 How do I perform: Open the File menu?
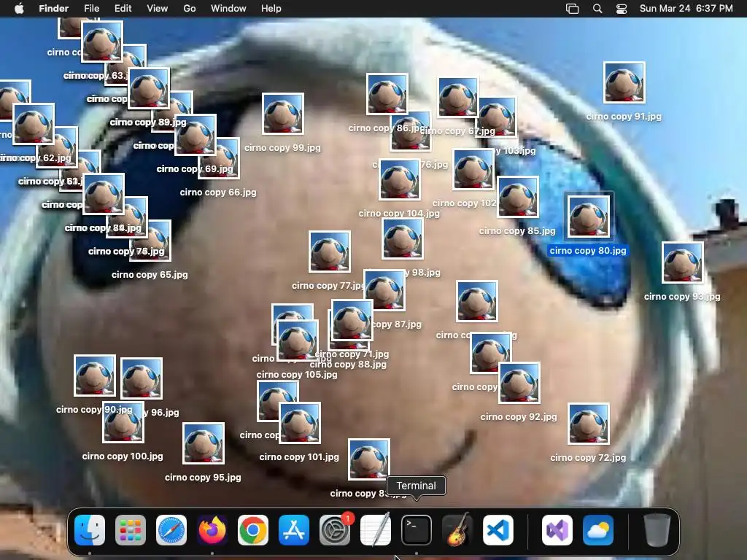tap(91, 9)
